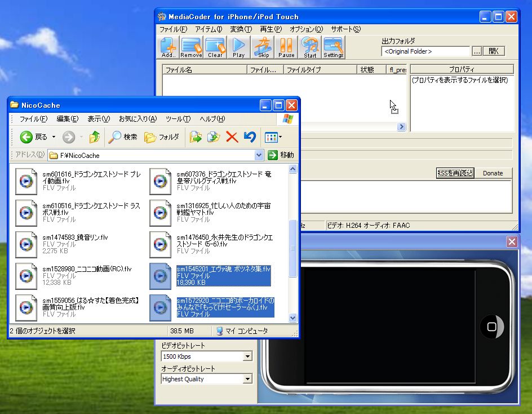Select the sm1316925 宇宙戦艦ヤマト.flv file icon
This screenshot has height=414, width=532.
(160, 213)
